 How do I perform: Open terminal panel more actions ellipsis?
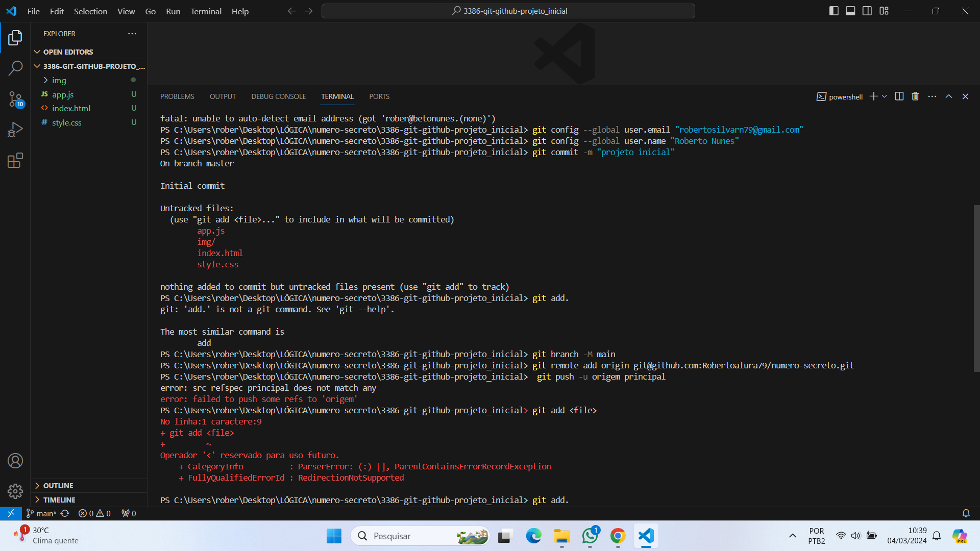click(932, 96)
